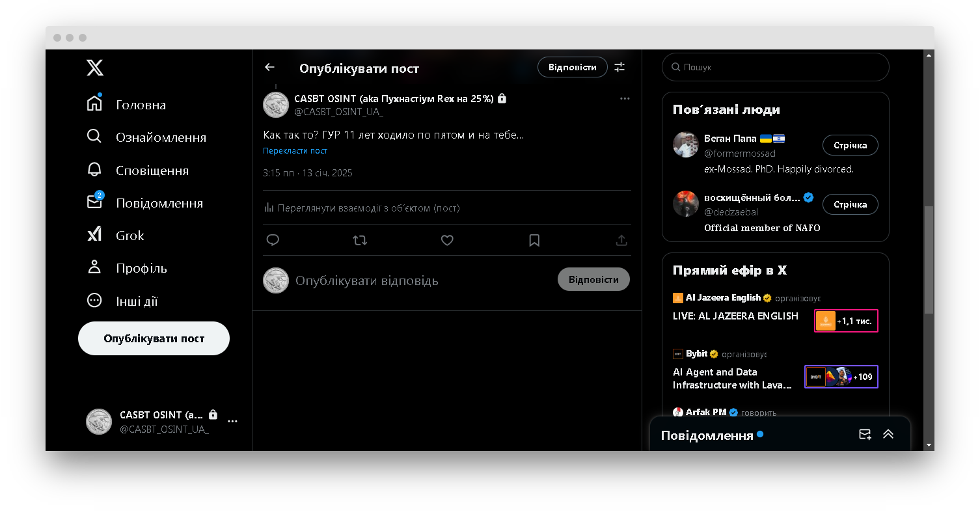Share the post via upload icon
Viewport: 980px width, 516px height.
(x=621, y=240)
